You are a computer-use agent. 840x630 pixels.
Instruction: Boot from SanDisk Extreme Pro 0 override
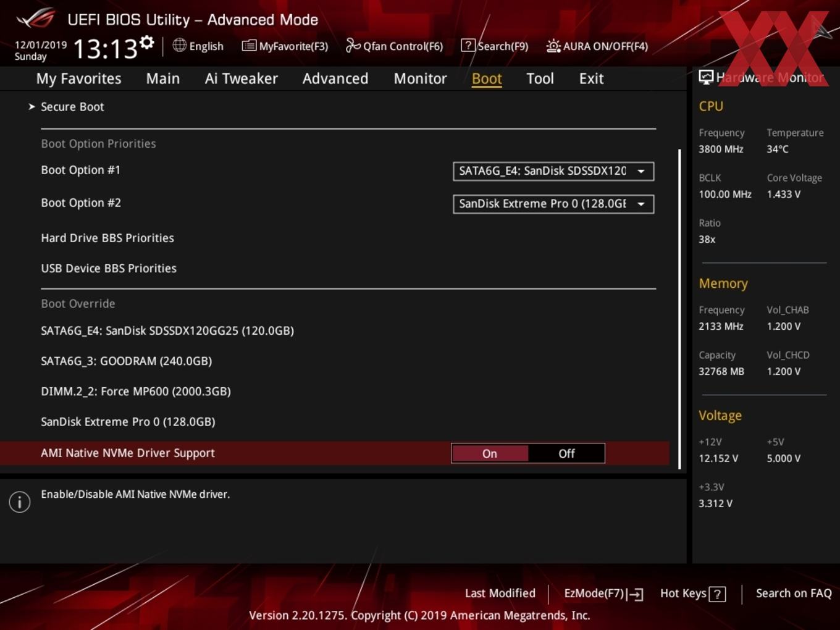click(x=128, y=421)
